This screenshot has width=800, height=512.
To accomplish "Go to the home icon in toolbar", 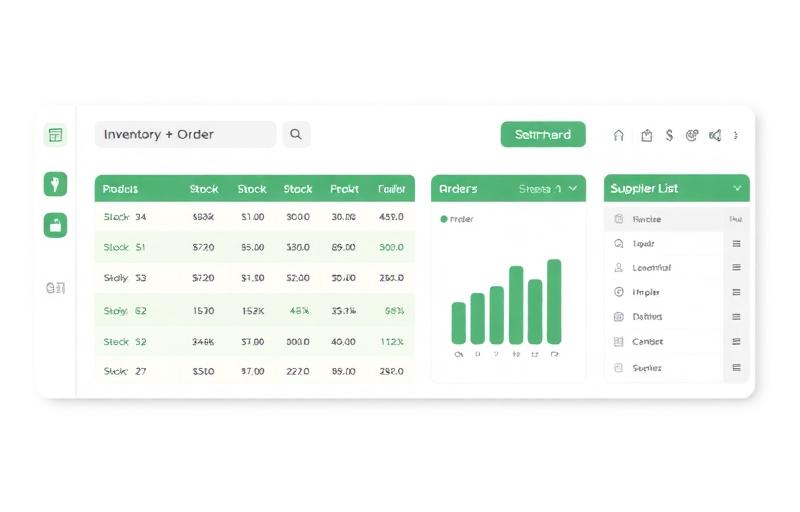I will pos(618,135).
